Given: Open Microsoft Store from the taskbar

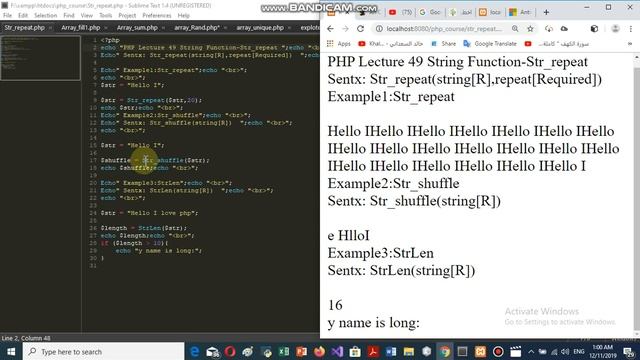Looking at the screenshot, I should (x=355, y=351).
